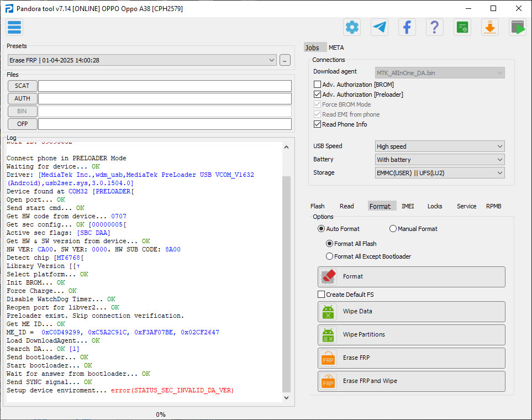Toggle Force BROM Mode checkbox

[x=317, y=104]
